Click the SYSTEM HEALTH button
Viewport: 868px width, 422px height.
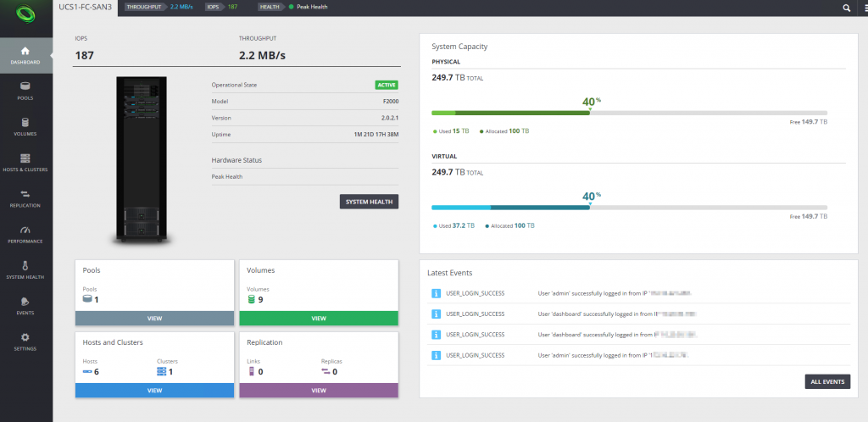point(369,202)
